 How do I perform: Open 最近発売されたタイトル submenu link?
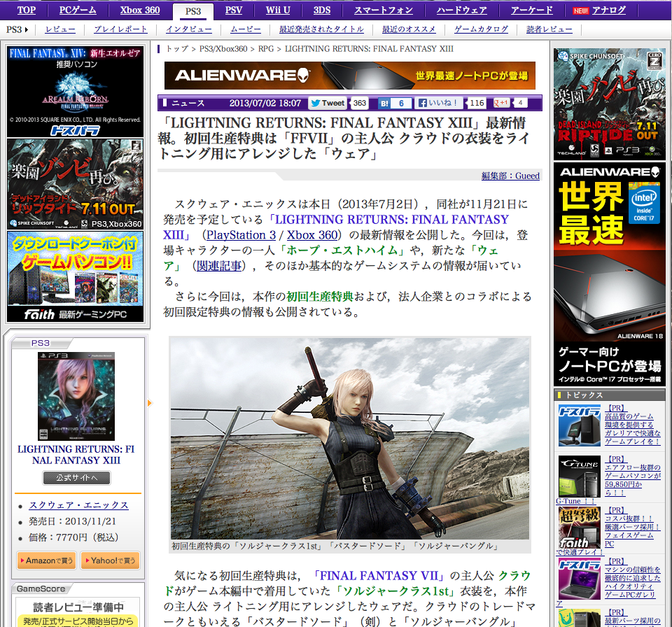point(321,29)
